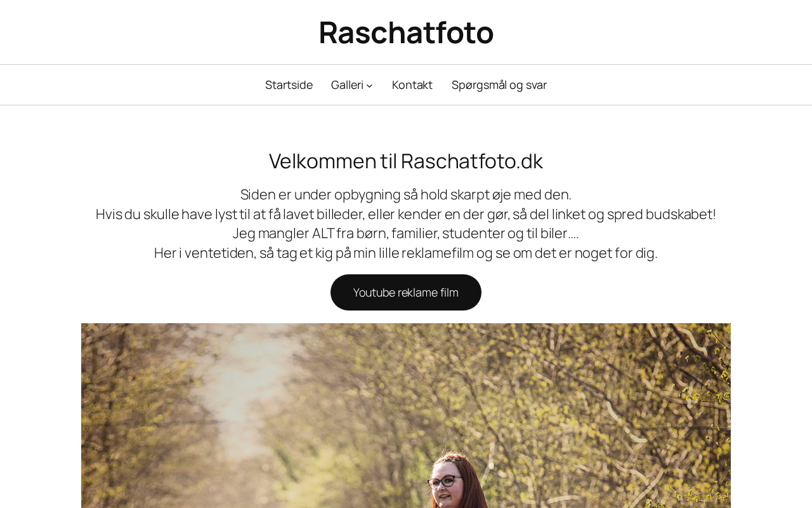
Task: Click the line starting 'Jeg mangler ALT'
Action: pos(406,233)
